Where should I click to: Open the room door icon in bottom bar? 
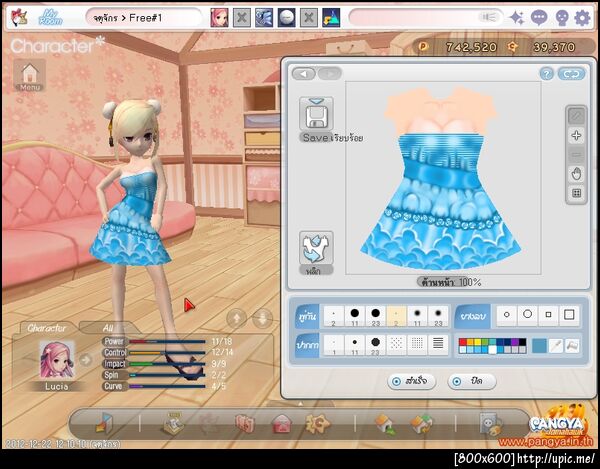point(103,423)
